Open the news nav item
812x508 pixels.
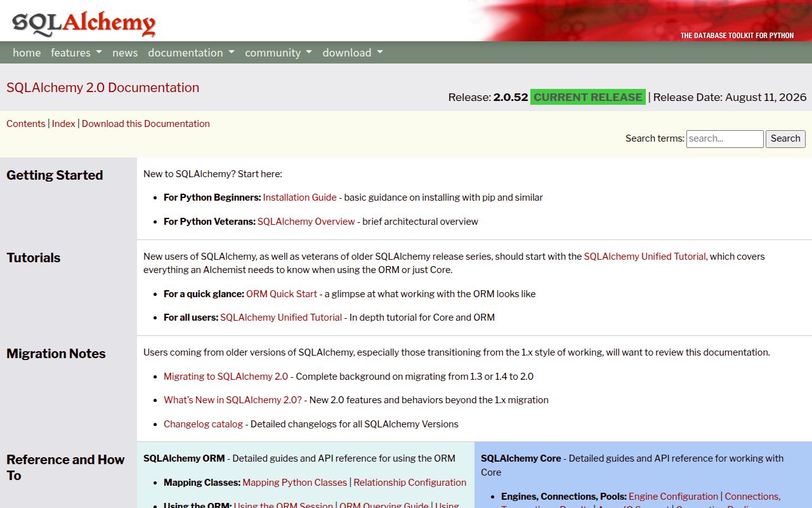(x=125, y=53)
